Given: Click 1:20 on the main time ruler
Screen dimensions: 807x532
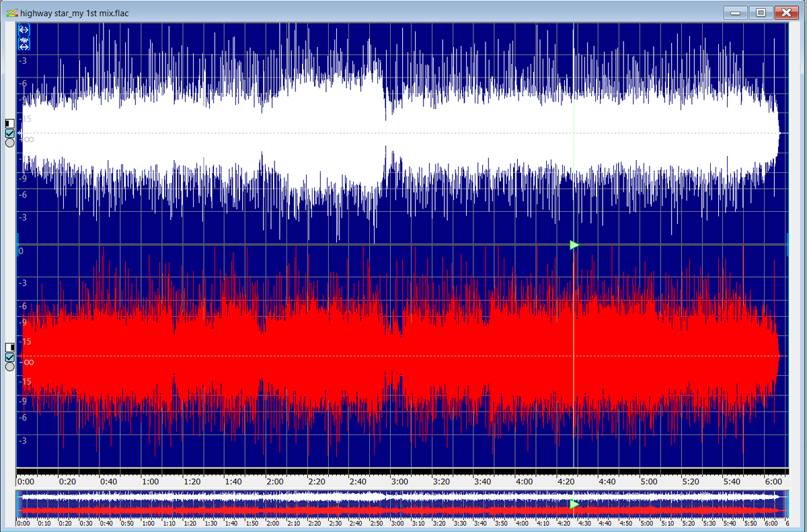Looking at the screenshot, I should coord(192,482).
